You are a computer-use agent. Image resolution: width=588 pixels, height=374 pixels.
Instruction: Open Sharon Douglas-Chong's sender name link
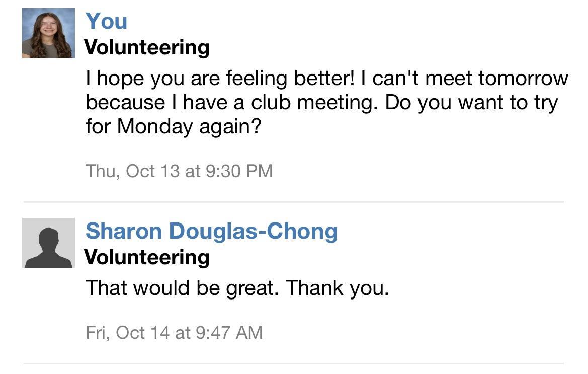[x=211, y=231]
